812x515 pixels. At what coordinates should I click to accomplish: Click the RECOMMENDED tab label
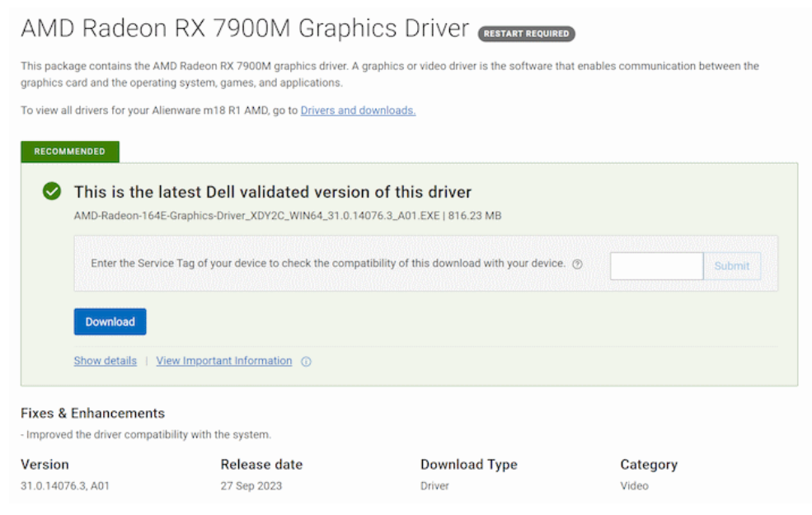(70, 152)
